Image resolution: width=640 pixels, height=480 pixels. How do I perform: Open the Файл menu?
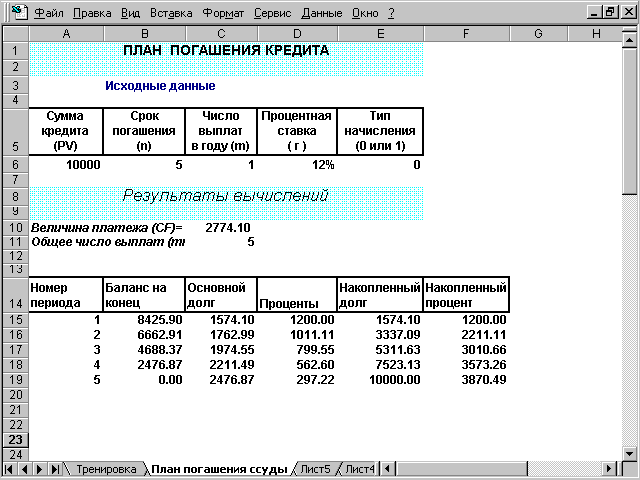pos(49,13)
